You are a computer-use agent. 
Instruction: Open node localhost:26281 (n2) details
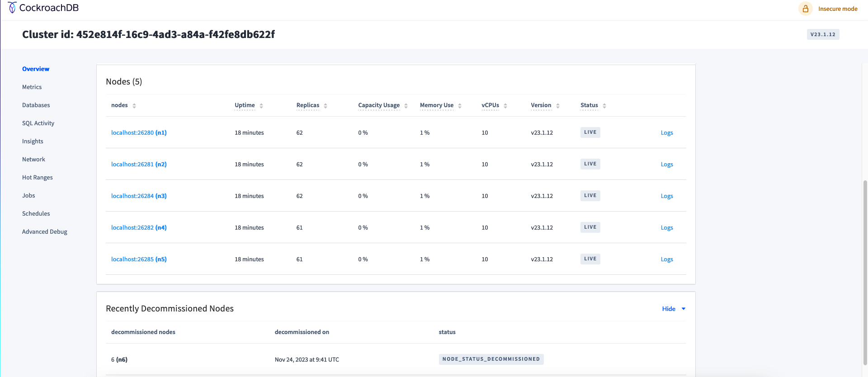tap(139, 164)
